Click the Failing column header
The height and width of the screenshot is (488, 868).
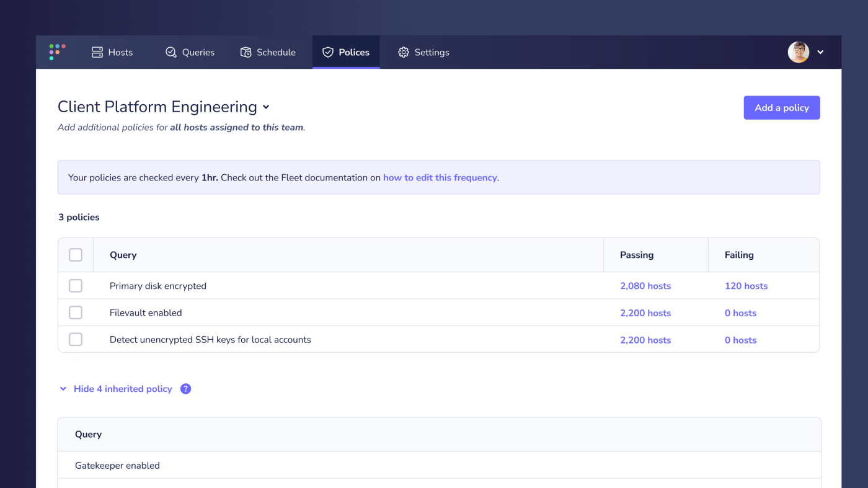pyautogui.click(x=739, y=255)
